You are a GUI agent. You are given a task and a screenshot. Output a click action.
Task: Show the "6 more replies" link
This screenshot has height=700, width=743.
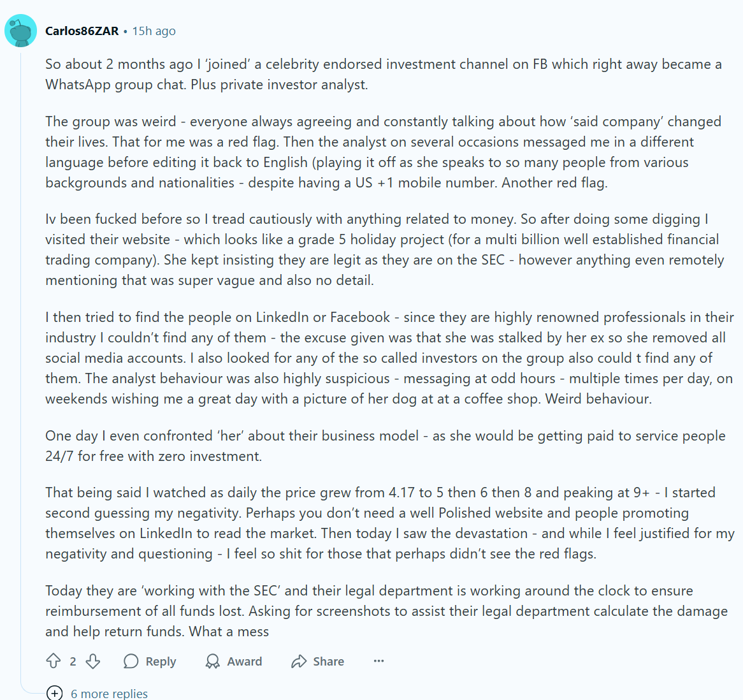click(109, 694)
